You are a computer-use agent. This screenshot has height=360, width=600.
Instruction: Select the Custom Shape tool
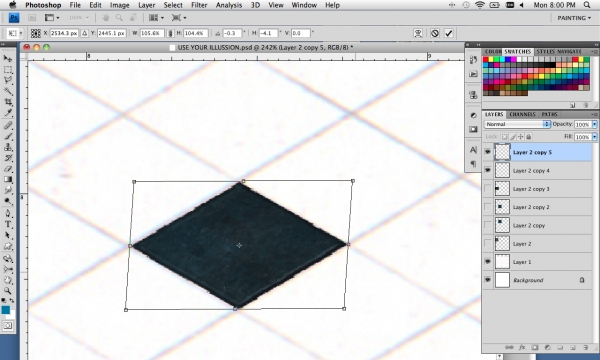tap(8, 246)
